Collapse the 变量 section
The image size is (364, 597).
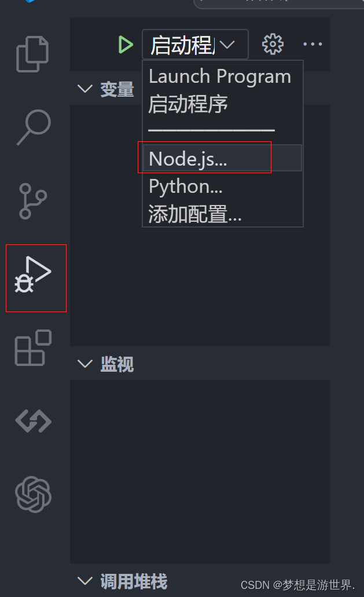click(x=85, y=89)
